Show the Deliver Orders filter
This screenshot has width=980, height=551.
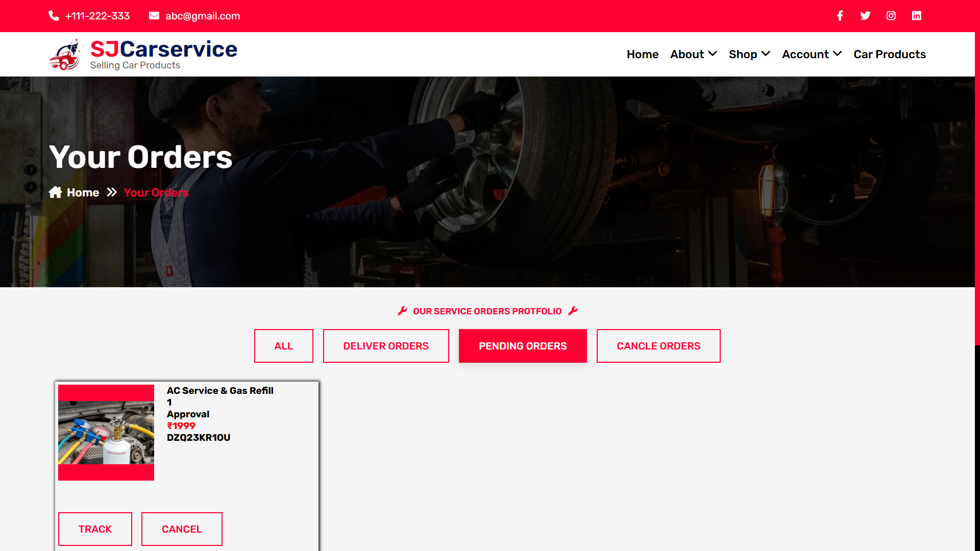[x=385, y=346]
